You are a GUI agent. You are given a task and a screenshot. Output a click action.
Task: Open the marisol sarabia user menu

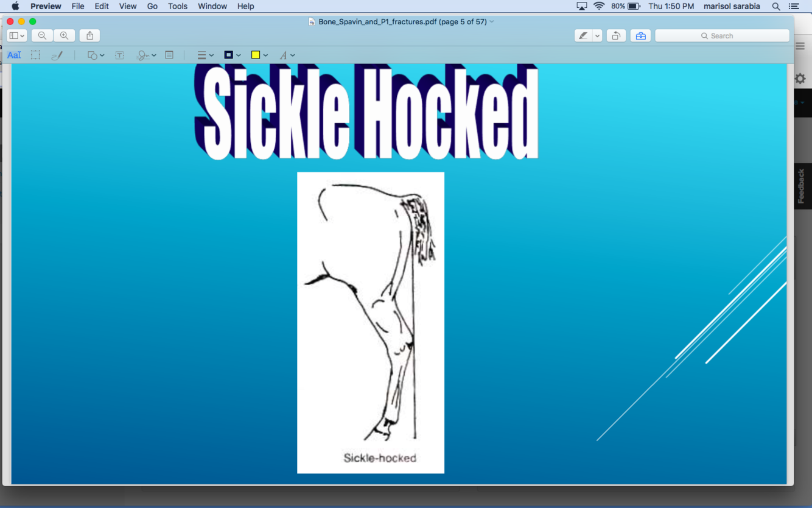pyautogui.click(x=732, y=6)
